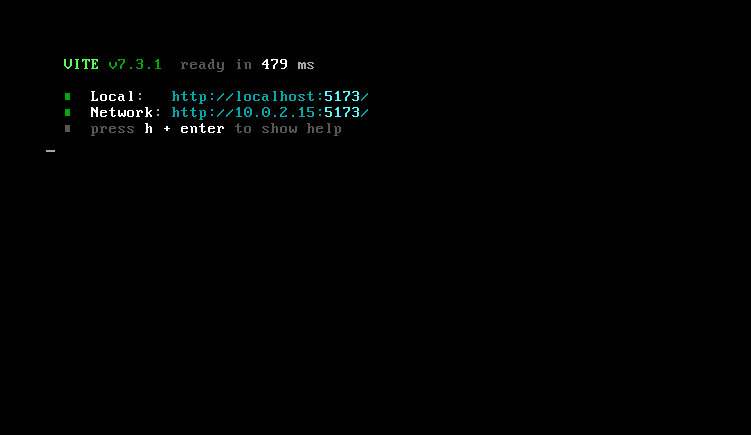
Task: Open the http://localhost:5173/ link
Action: coord(270,96)
